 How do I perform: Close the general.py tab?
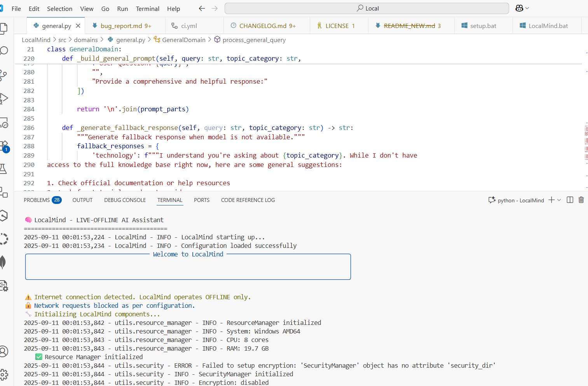[78, 26]
